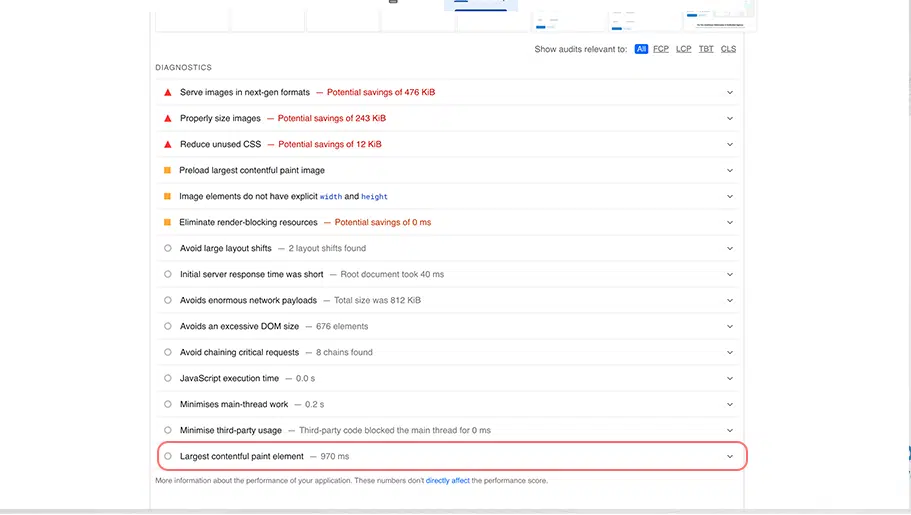The image size is (911, 515).
Task: Expand Minimises main-thread work chevron
Action: (730, 404)
